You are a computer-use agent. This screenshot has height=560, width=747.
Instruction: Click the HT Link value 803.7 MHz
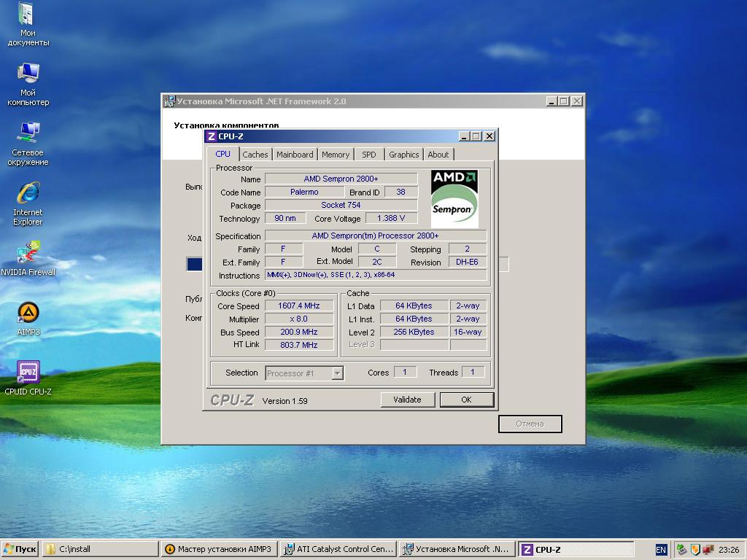[299, 345]
